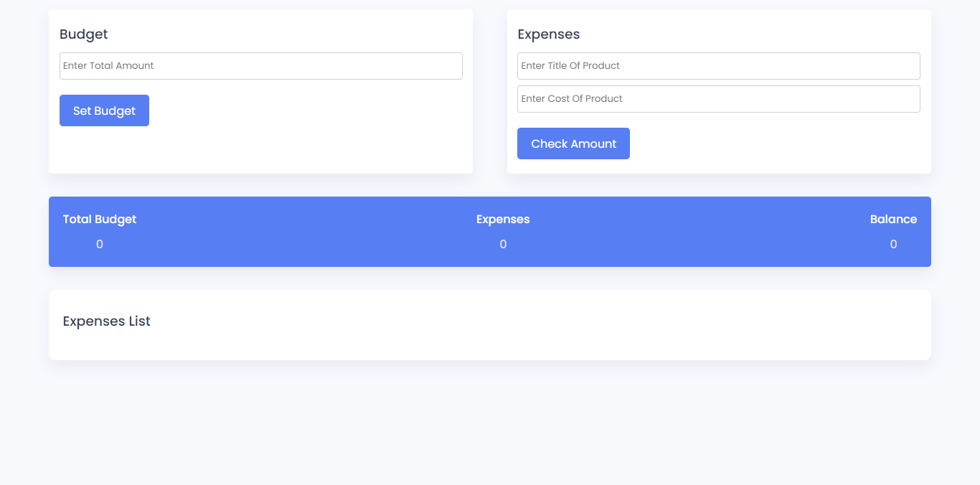
Task: Click the Enter Total Amount field
Action: tap(260, 66)
